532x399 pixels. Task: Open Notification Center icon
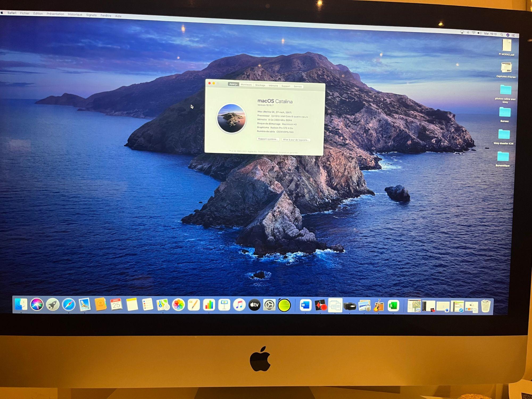[x=513, y=35]
